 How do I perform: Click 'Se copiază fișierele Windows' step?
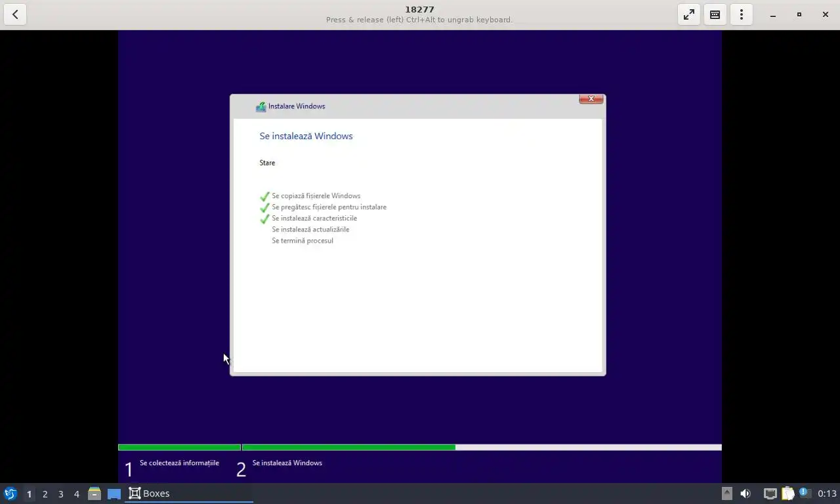(316, 196)
